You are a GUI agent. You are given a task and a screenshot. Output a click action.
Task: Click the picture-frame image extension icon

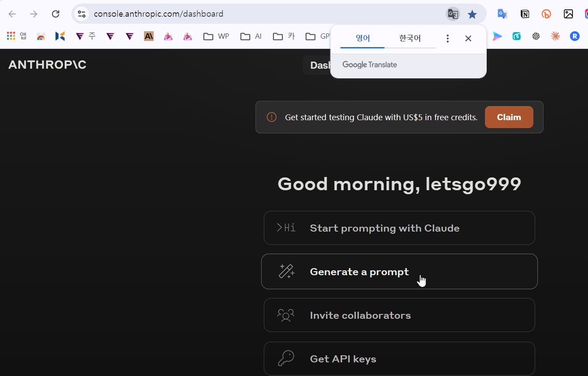tap(568, 14)
